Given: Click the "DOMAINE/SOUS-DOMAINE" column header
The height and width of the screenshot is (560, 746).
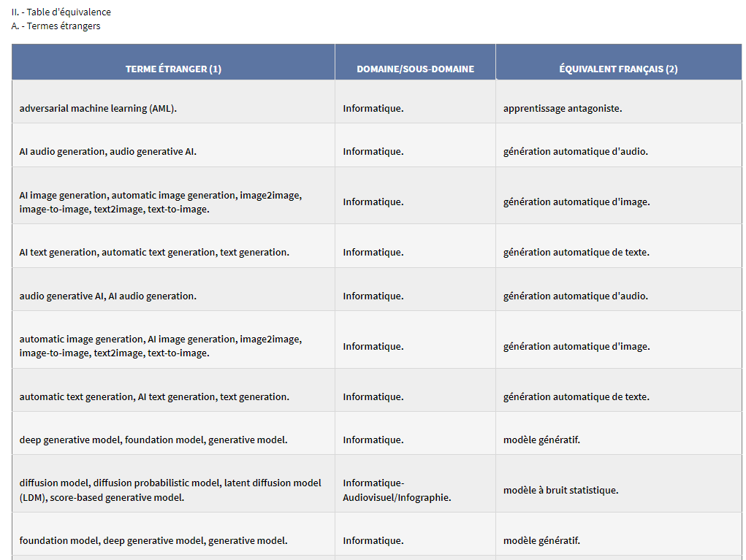Looking at the screenshot, I should click(x=414, y=69).
